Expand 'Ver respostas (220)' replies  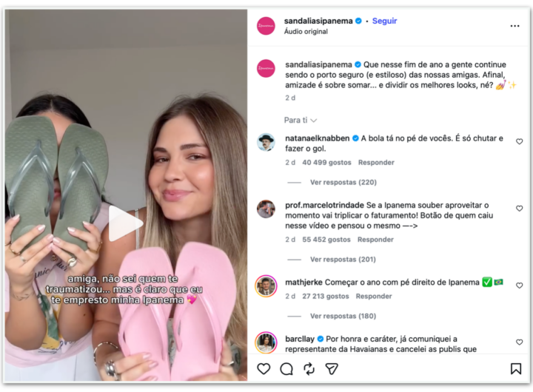pos(343,183)
